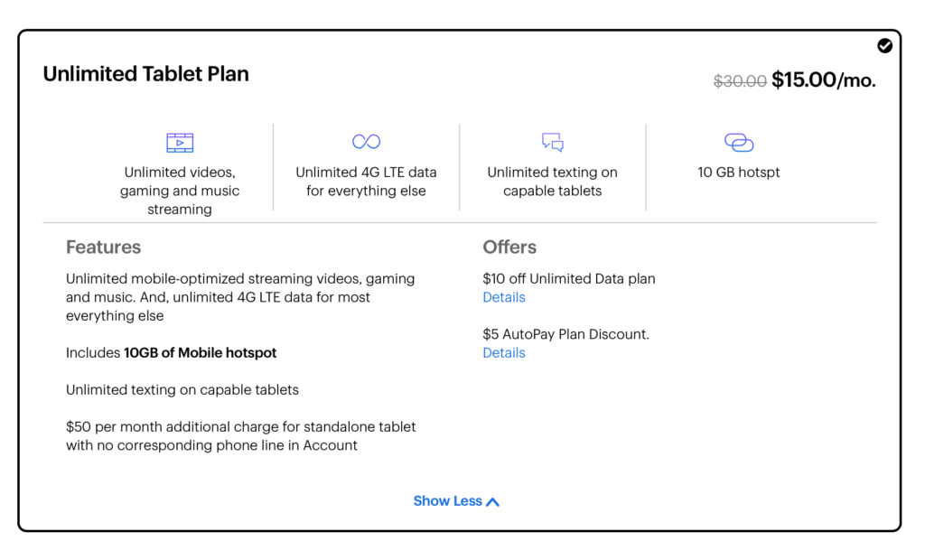Click the checkmark badge in the top right corner
Screen dimensions: 925x560
click(884, 45)
